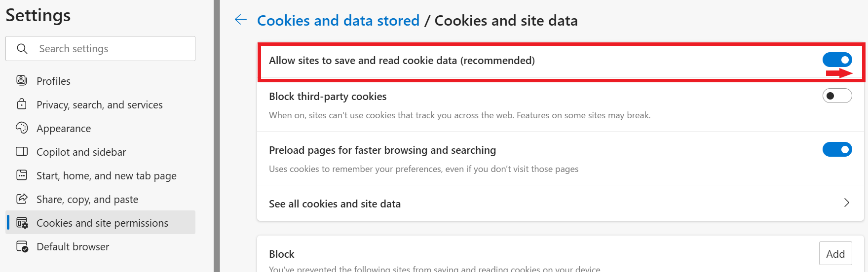The height and width of the screenshot is (272, 868).
Task: Open the See all cookies and site data row
Action: click(x=560, y=203)
